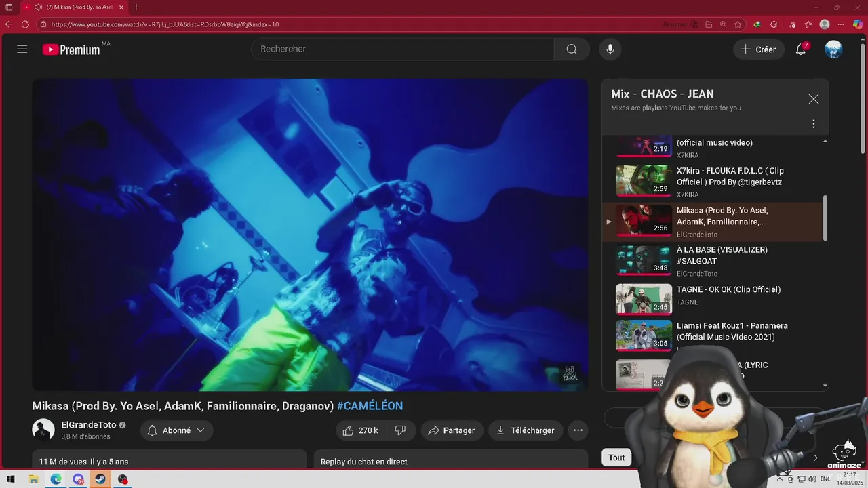Open Discord from the taskbar
Image resolution: width=868 pixels, height=488 pixels.
pos(78,479)
